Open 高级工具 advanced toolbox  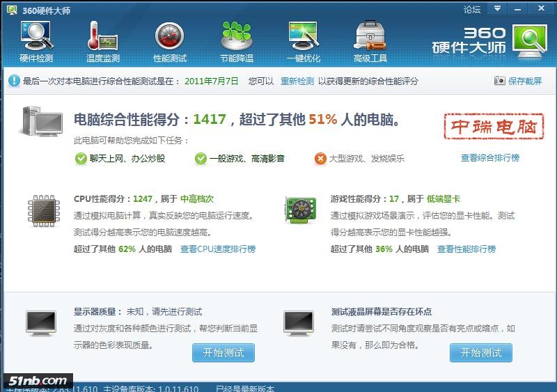[370, 42]
